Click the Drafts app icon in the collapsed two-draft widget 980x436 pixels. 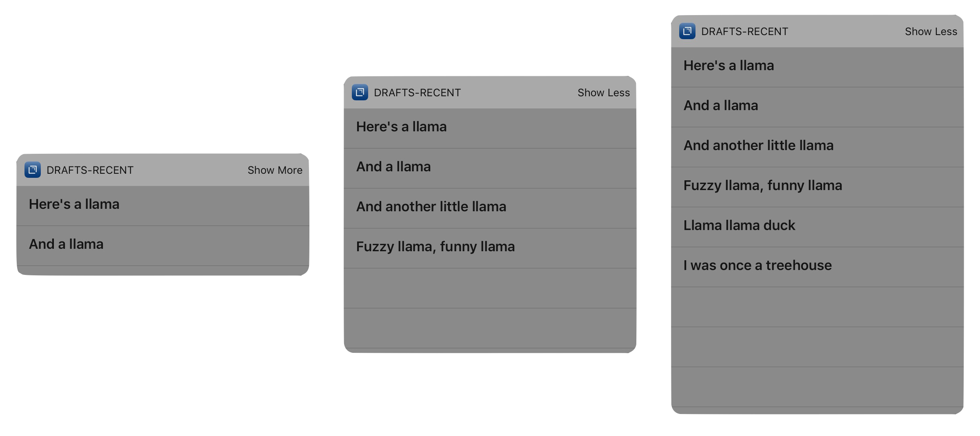tap(33, 170)
